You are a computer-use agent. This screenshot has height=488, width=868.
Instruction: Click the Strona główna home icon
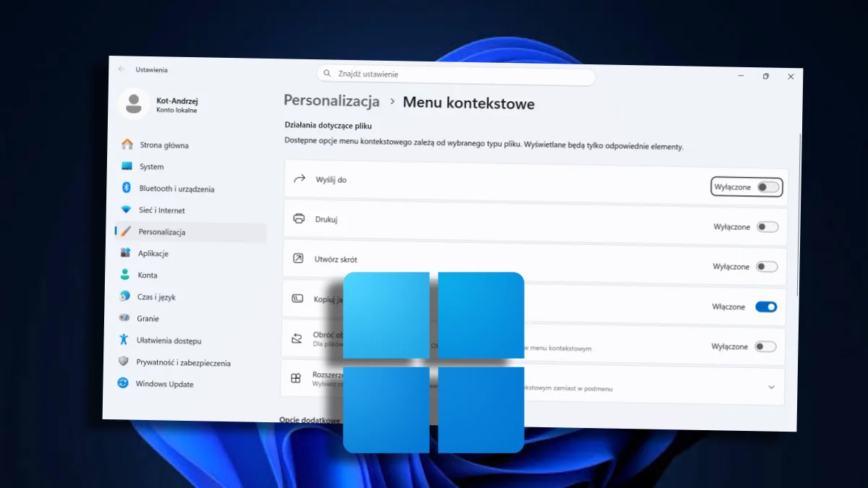[x=127, y=144]
